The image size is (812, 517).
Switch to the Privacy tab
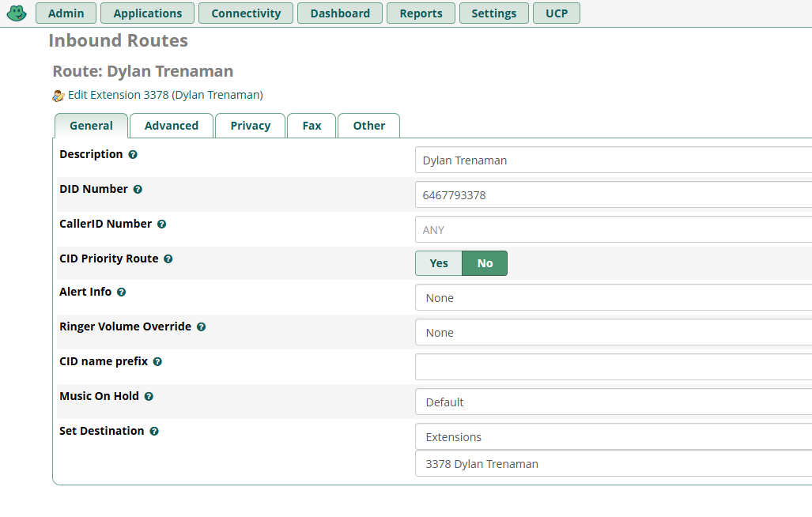[250, 126]
